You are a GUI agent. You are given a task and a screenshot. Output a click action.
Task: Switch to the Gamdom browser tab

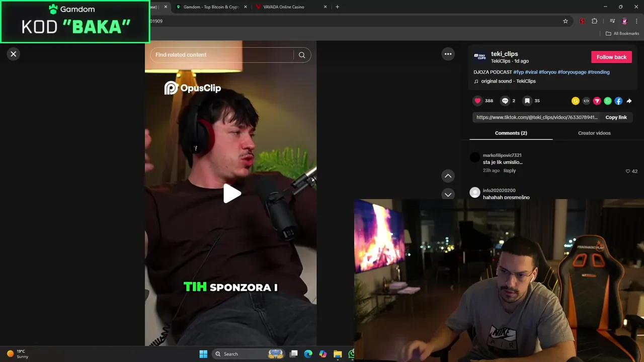211,7
